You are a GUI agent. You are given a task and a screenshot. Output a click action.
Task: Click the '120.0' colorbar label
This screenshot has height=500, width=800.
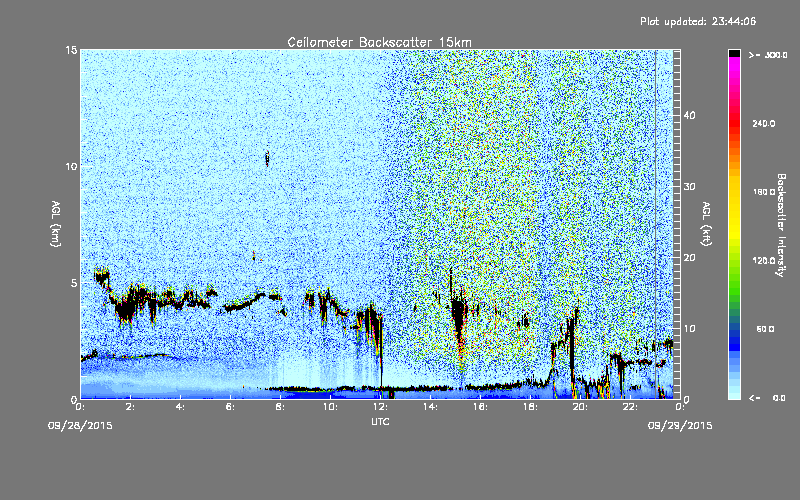[764, 261]
